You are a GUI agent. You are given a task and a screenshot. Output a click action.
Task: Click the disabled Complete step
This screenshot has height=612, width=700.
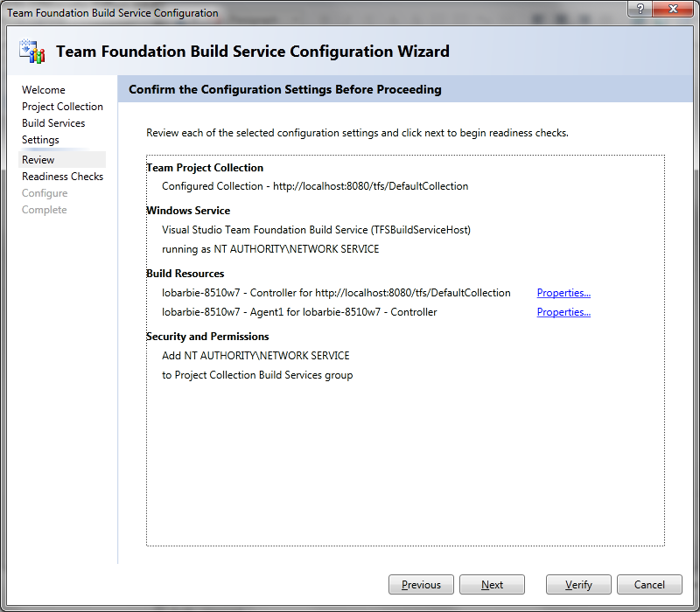coord(45,210)
